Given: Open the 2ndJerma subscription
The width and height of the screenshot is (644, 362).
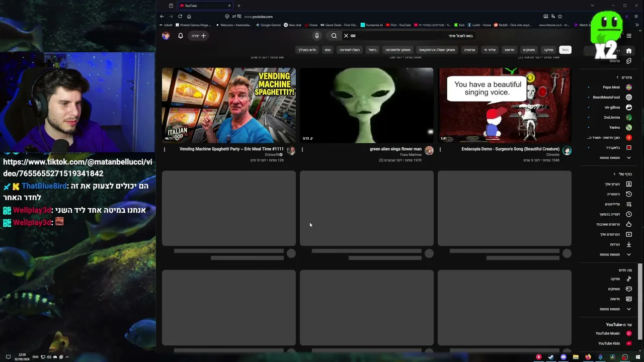Looking at the screenshot, I should [x=610, y=118].
